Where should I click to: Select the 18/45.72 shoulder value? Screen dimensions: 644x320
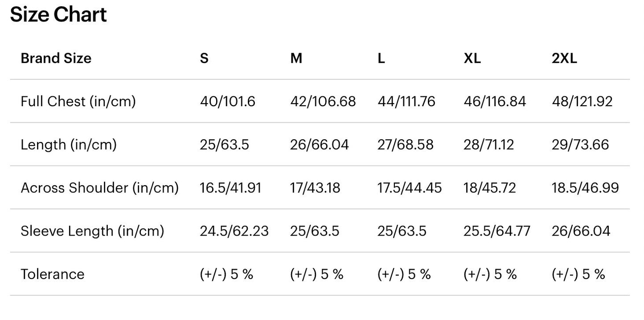tap(489, 188)
